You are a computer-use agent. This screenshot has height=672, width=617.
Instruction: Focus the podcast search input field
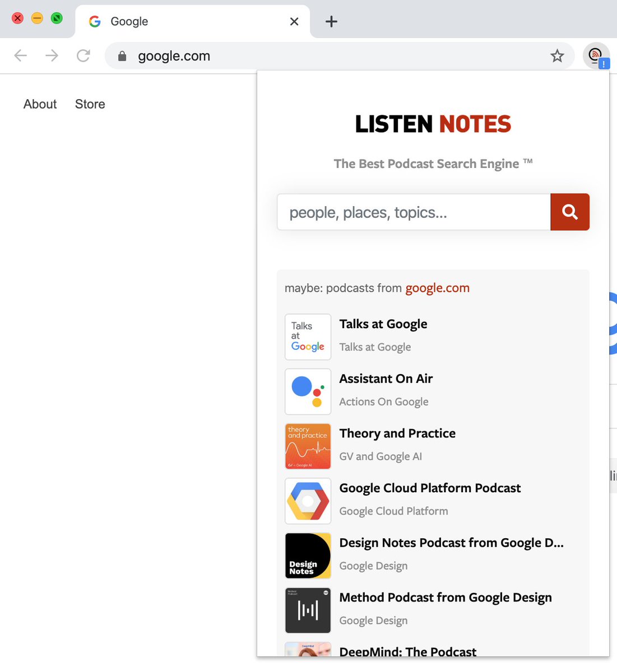point(414,212)
